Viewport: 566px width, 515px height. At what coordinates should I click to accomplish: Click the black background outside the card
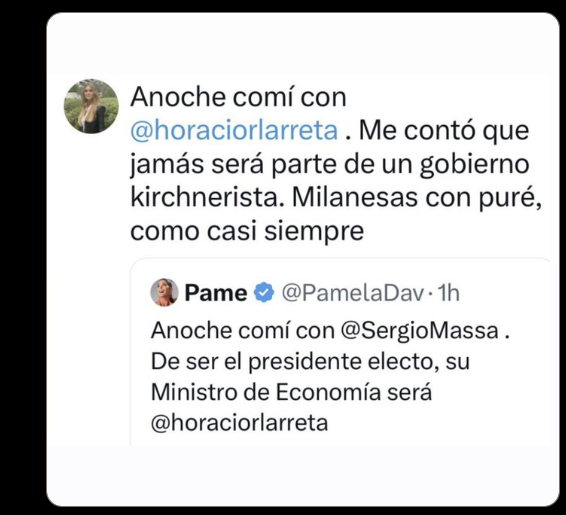tap(22, 253)
